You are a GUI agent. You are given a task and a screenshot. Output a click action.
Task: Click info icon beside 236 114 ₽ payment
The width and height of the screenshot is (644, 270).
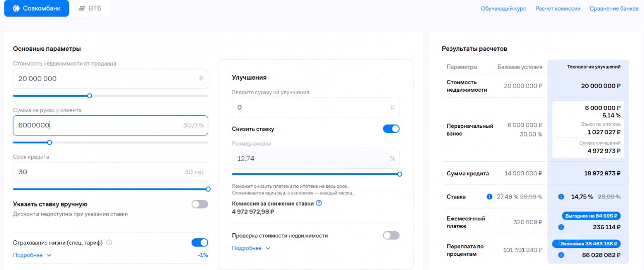click(561, 227)
